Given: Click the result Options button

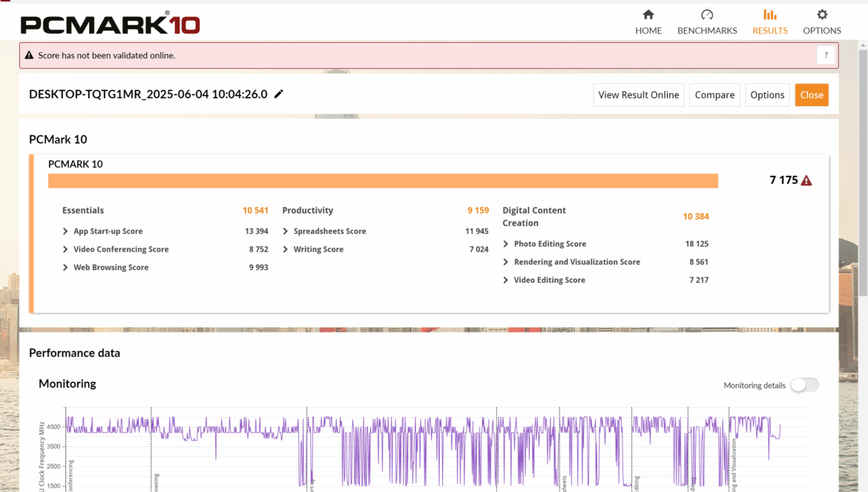Looking at the screenshot, I should [x=767, y=95].
